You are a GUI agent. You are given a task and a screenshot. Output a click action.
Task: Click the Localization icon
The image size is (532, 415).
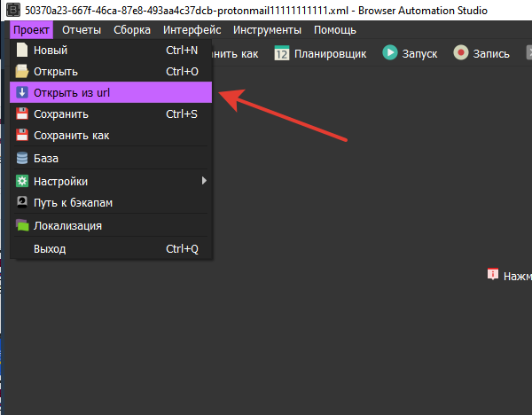22,226
